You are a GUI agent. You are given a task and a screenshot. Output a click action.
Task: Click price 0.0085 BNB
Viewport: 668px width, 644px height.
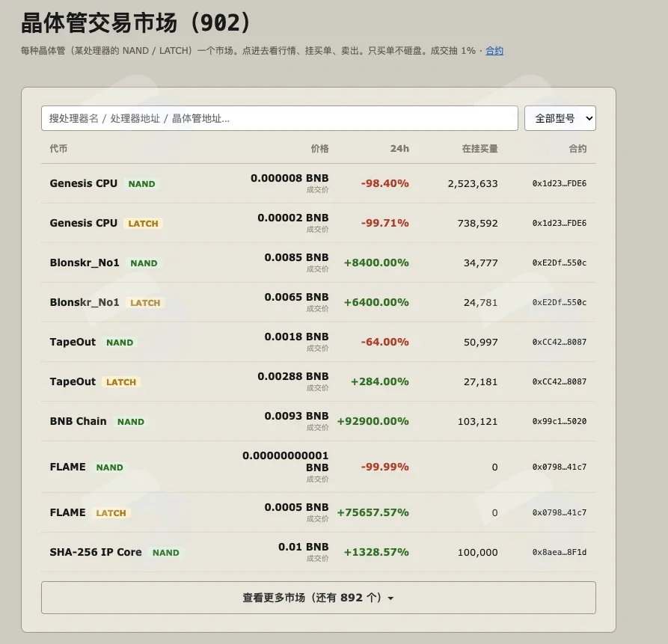296,257
